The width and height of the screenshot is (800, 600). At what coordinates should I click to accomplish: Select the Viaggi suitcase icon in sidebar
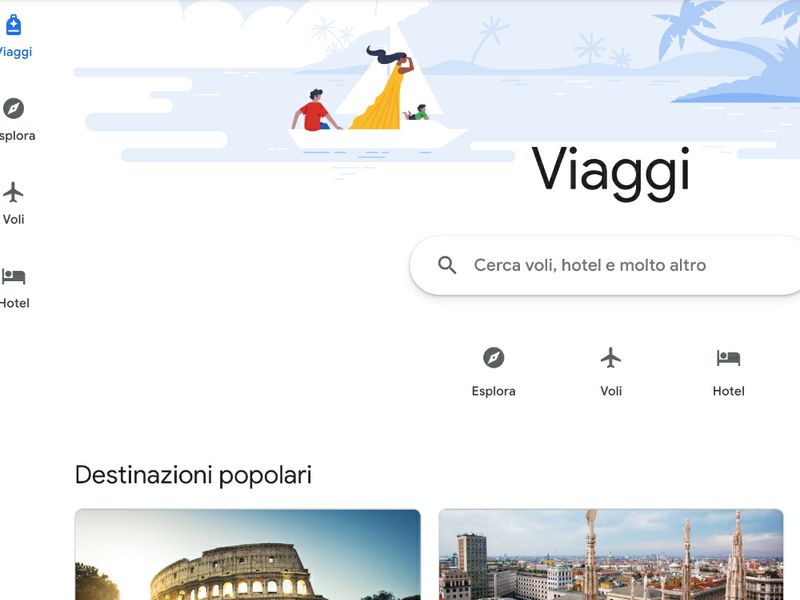pos(14,25)
